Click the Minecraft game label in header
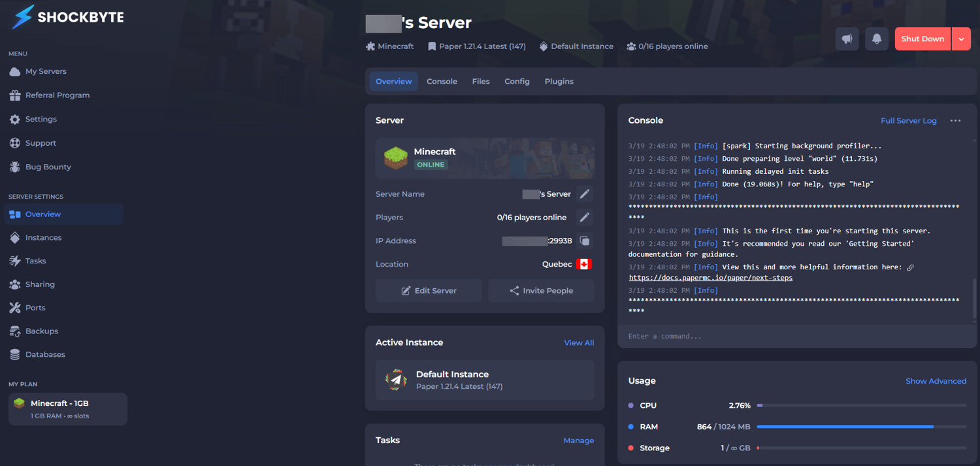This screenshot has width=980, height=466. click(390, 46)
